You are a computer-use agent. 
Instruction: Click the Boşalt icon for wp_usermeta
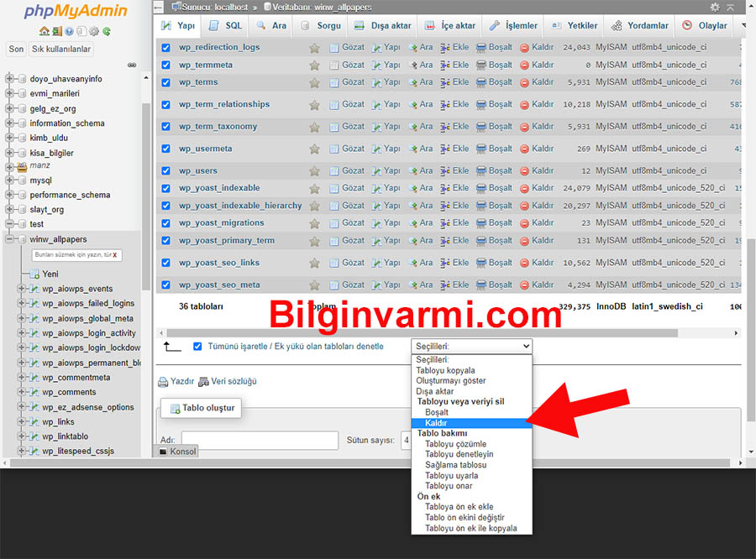click(x=481, y=149)
